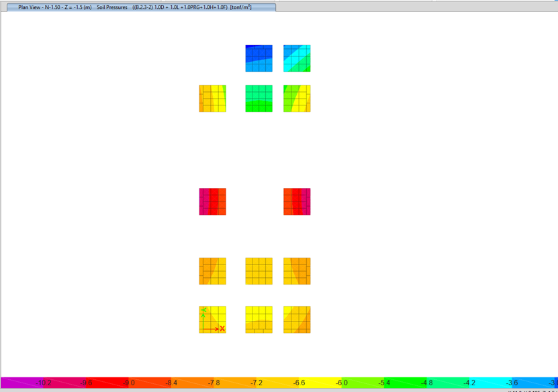Select the bottom center yellow footing
Image resolution: width=558 pixels, height=392 pixels.
pyautogui.click(x=259, y=320)
